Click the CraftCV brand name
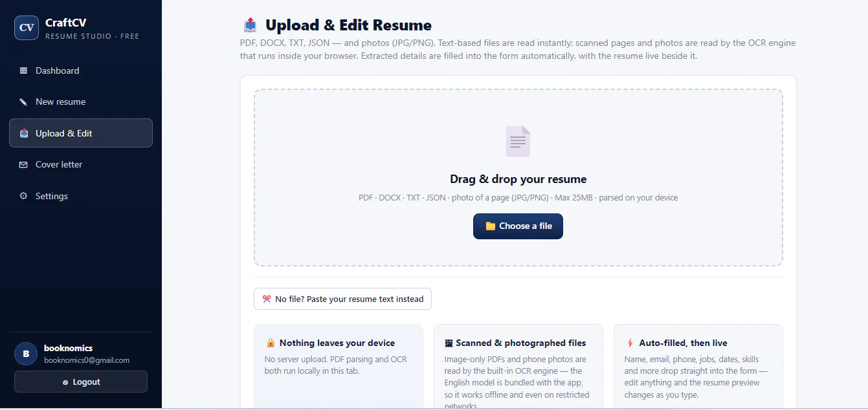Viewport: 868px width, 410px height. (66, 23)
